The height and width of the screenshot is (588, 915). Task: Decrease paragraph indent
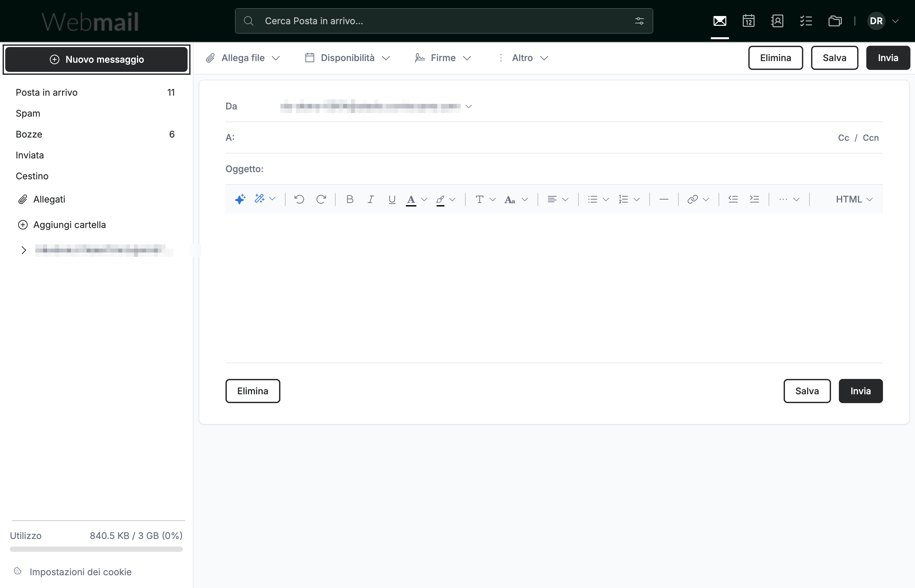pyautogui.click(x=733, y=199)
